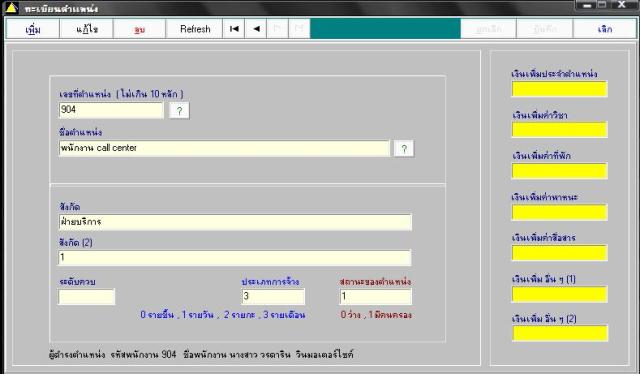Screen dimensions: 640x374
Task: Click the เลิก (Exit) button
Action: pyautogui.click(x=604, y=29)
